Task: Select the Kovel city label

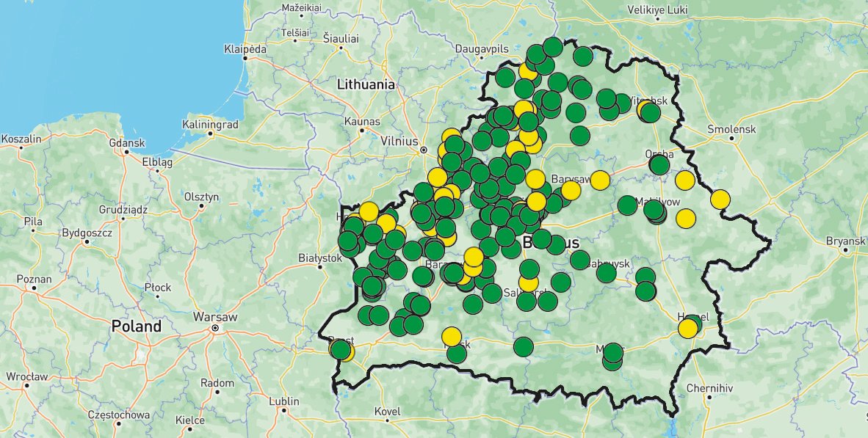Action: coord(387,411)
